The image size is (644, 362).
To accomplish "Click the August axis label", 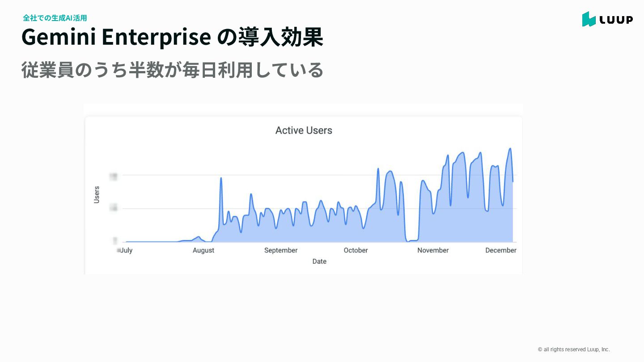I will [x=203, y=250].
